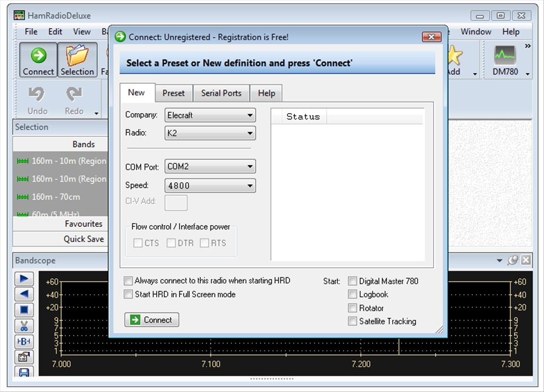Enable Always connect to this radio
The height and width of the screenshot is (392, 544).
129,280
